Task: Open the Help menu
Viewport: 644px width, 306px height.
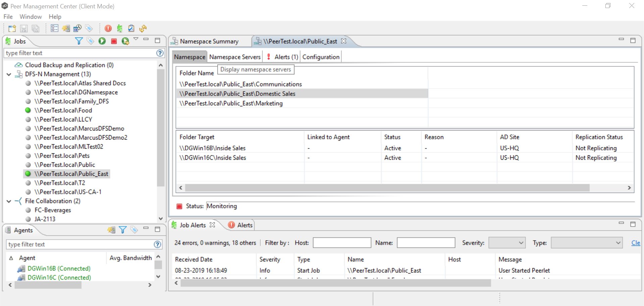Action: tap(55, 17)
